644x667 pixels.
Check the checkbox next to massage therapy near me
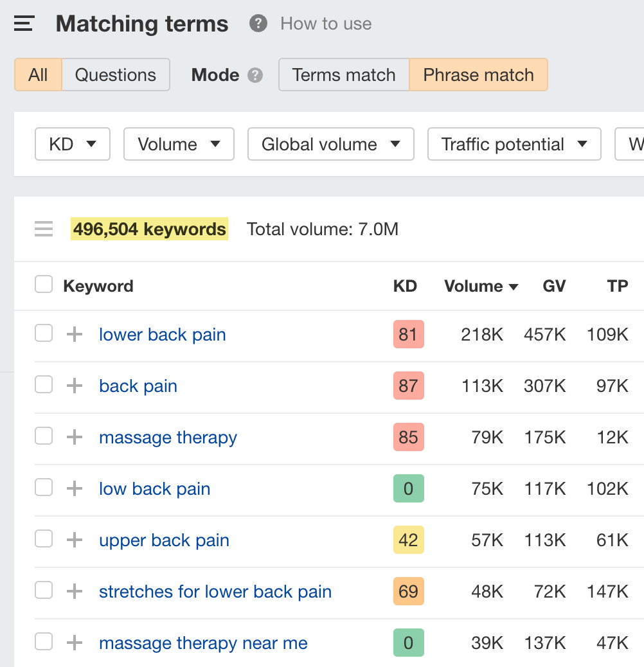43,642
